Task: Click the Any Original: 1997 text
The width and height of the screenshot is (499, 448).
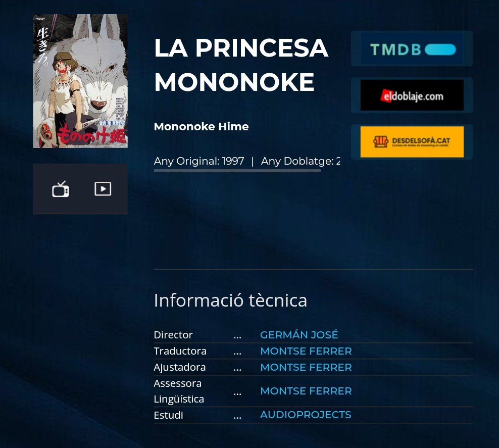Action: pyautogui.click(x=199, y=161)
